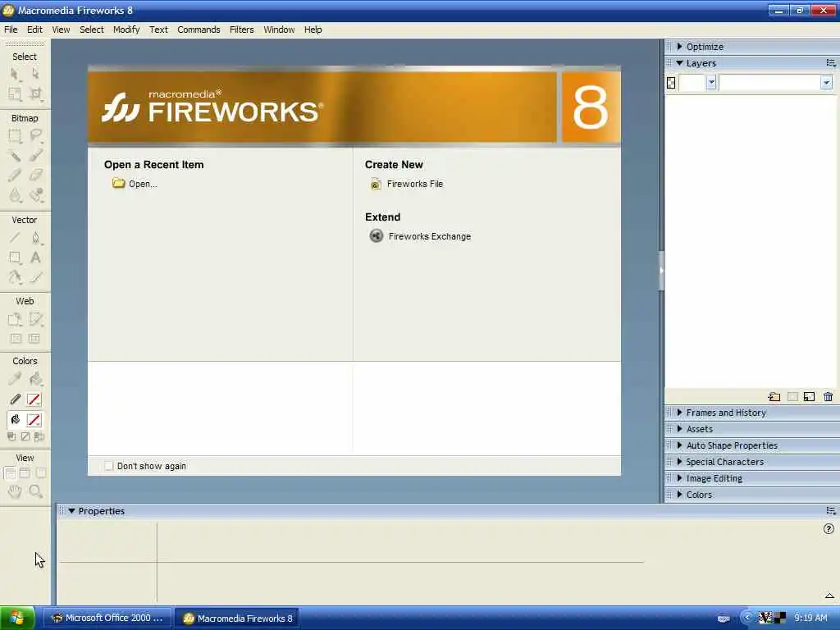840x630 pixels.
Task: Open the Edit menu
Action: point(34,30)
